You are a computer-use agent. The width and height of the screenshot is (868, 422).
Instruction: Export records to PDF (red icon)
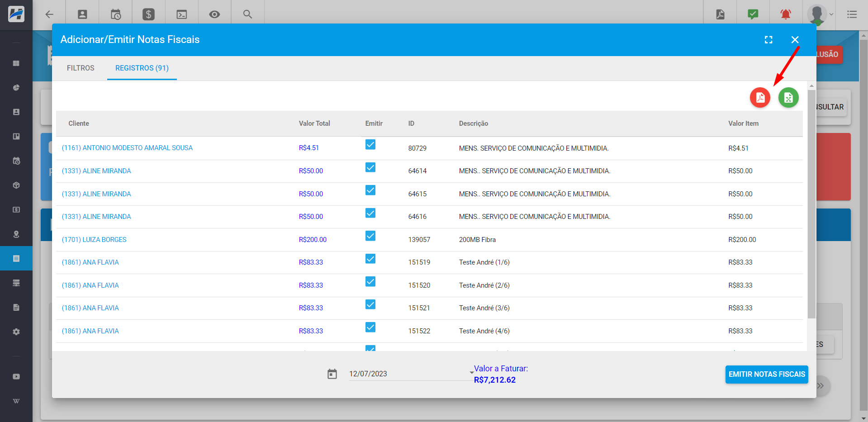click(x=760, y=98)
